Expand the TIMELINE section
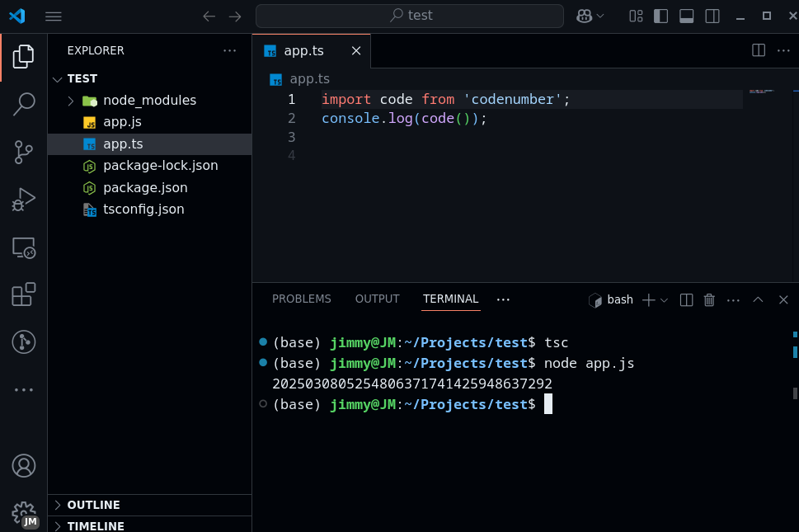Image resolution: width=799 pixels, height=532 pixels. point(149,525)
